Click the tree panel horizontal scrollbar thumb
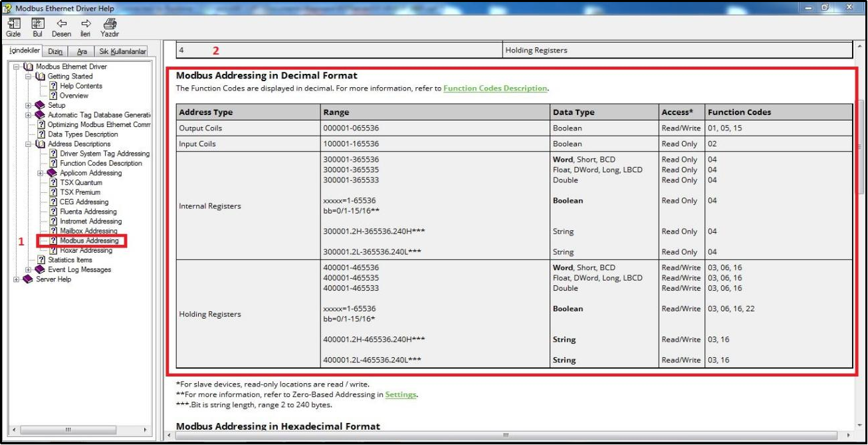The height and width of the screenshot is (445, 868). (69, 430)
